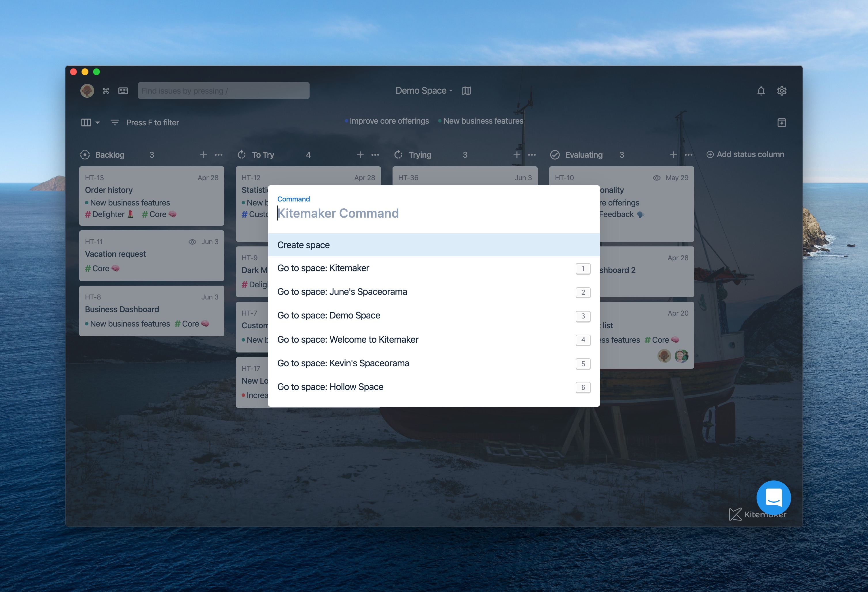
Task: Click the Evaluating status checkmark icon
Action: click(555, 155)
